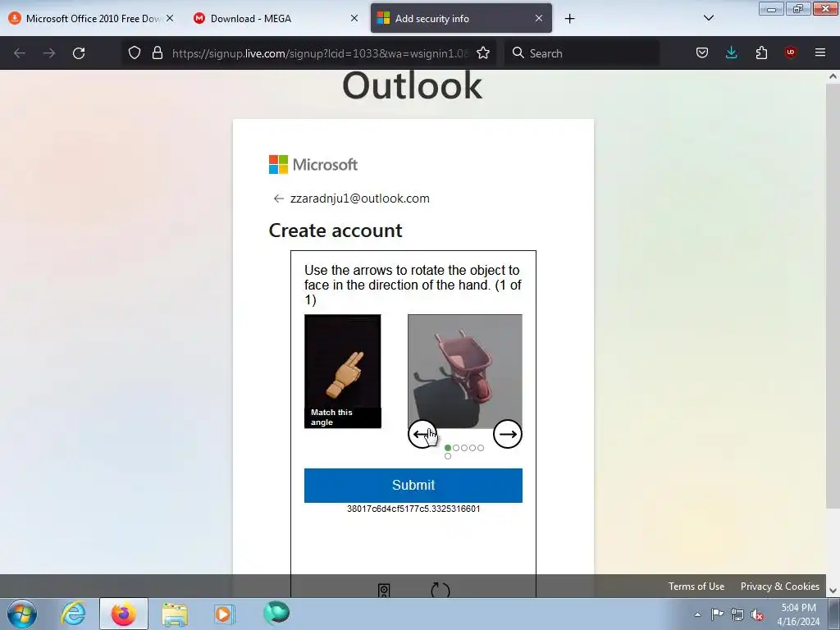Close the Download - MEGA tab
This screenshot has height=630, width=840.
coord(354,18)
